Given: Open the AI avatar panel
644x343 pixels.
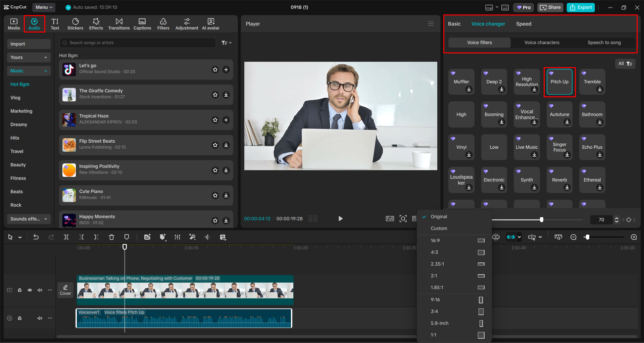Looking at the screenshot, I should 210,23.
